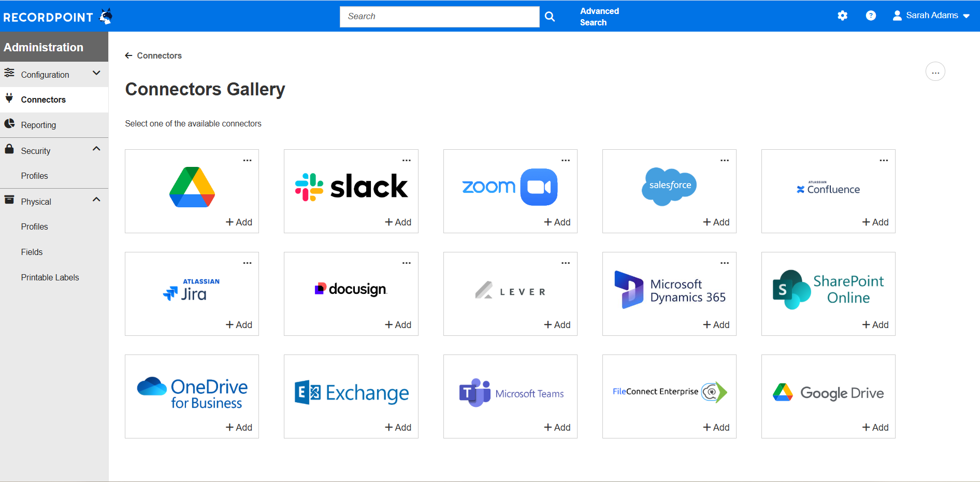The image size is (980, 482).
Task: Open the DocuSign card ellipsis menu
Action: (x=407, y=263)
